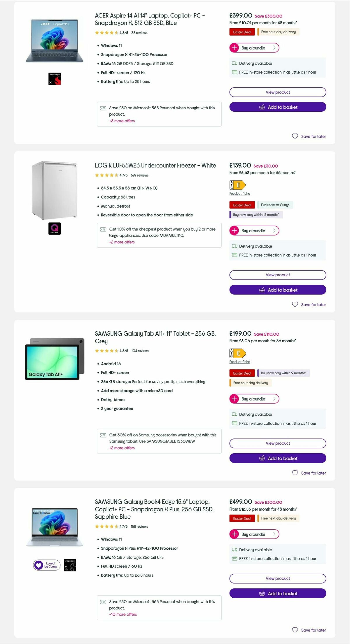Viewport: 350px width, 644px height.
Task: Click the Quiet Mark logo under the freezer image
Action: (54, 229)
